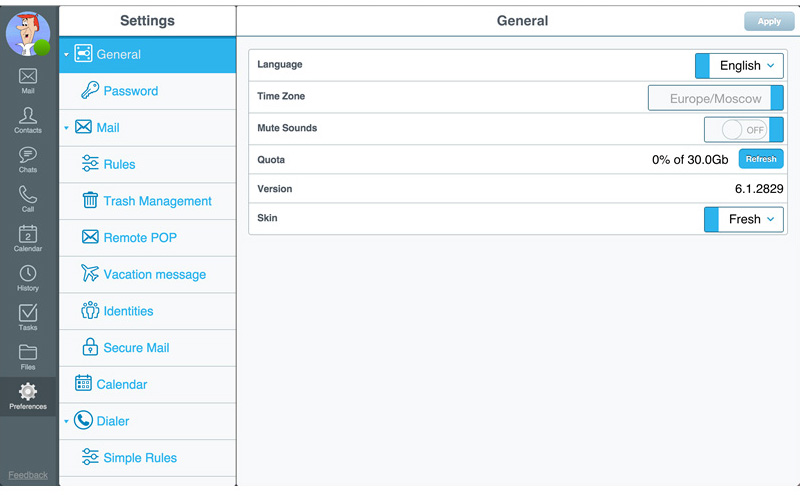This screenshot has height=495, width=800.
Task: Open the Skin dropdown
Action: (x=744, y=219)
